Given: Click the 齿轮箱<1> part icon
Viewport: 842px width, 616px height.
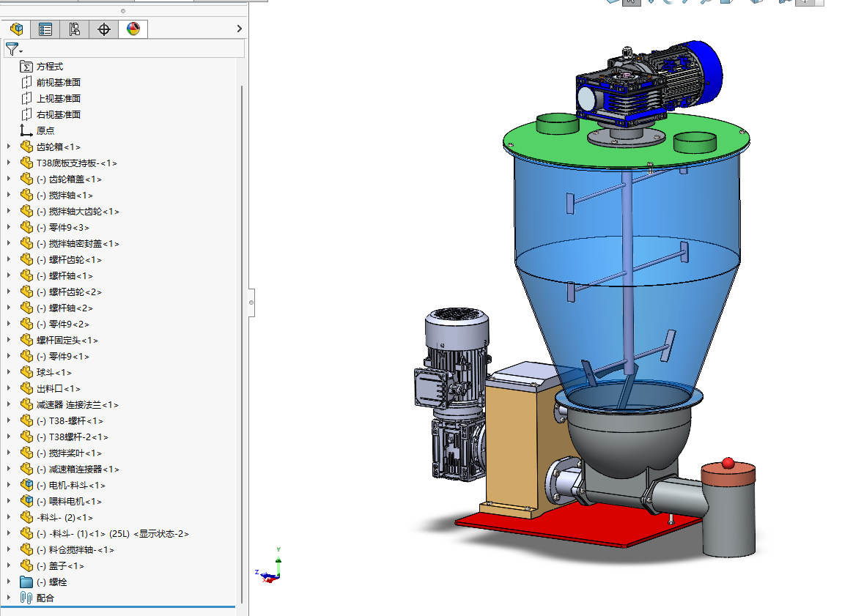Looking at the screenshot, I should click(x=26, y=146).
